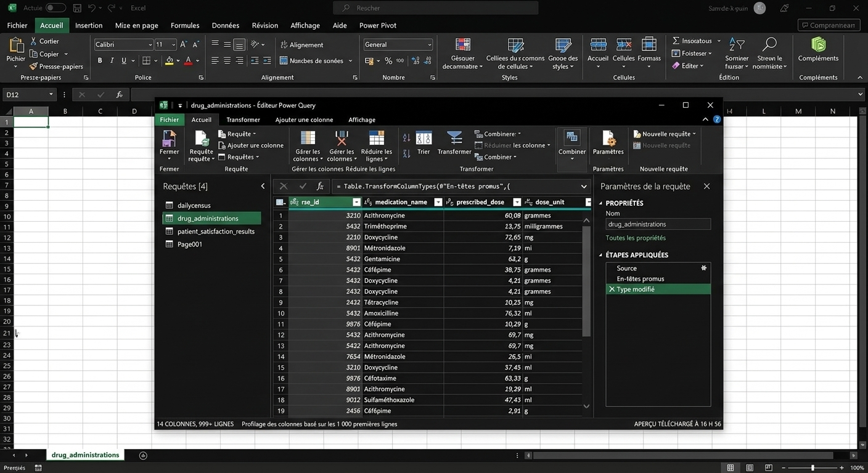
Task: Click the red font color A swatch
Action: pyautogui.click(x=188, y=60)
